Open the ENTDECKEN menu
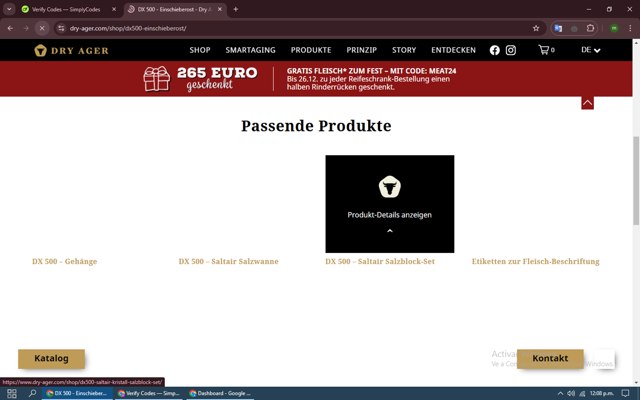Viewport: 640px width, 400px height. tap(453, 50)
